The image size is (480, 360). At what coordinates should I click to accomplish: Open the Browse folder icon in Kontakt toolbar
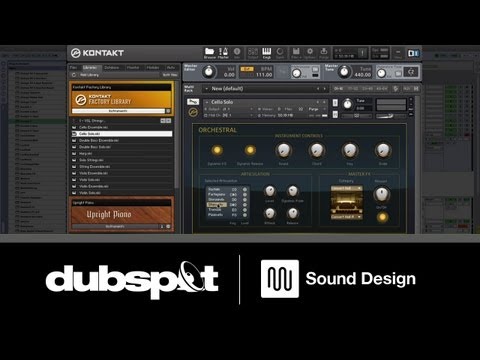pos(209,52)
